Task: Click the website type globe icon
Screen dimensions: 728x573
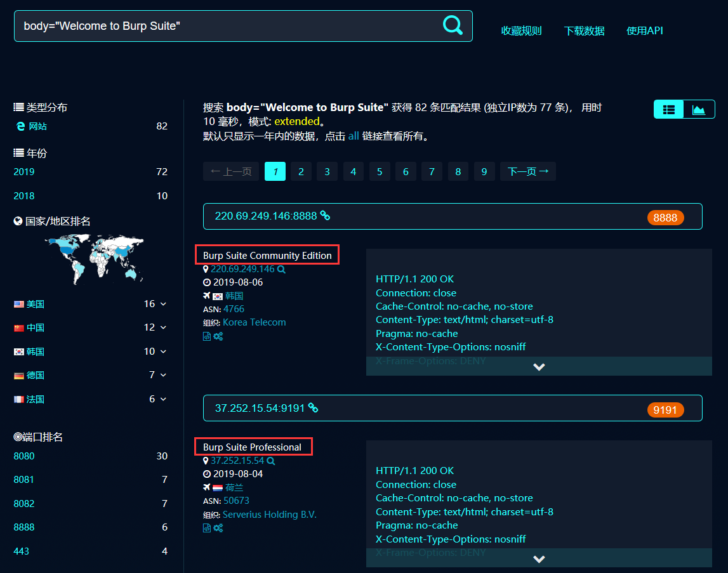Action: 20,126
